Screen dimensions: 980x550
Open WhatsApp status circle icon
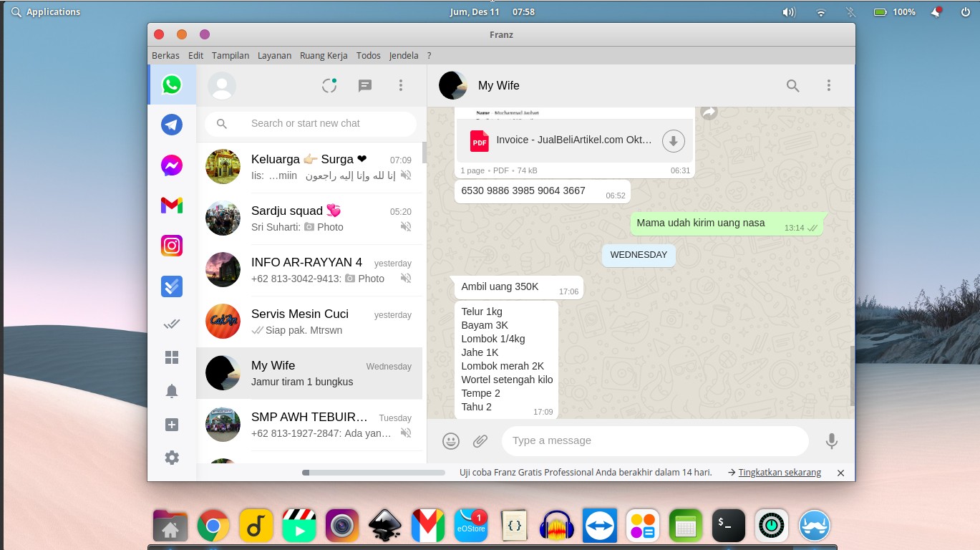[329, 86]
